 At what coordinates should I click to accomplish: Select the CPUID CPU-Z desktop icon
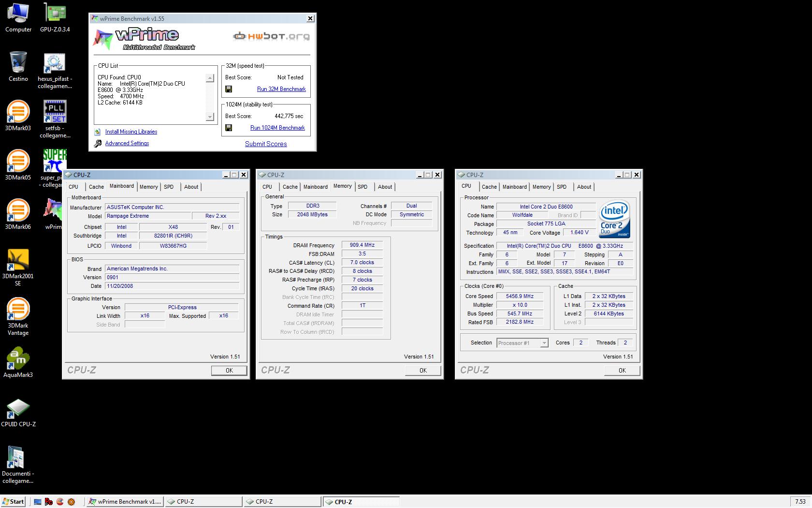18,412
